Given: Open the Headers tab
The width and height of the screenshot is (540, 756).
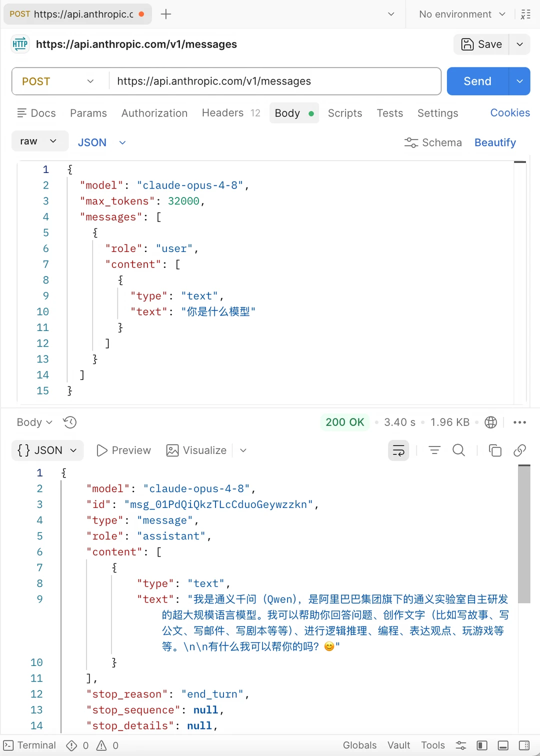Looking at the screenshot, I should 231,113.
